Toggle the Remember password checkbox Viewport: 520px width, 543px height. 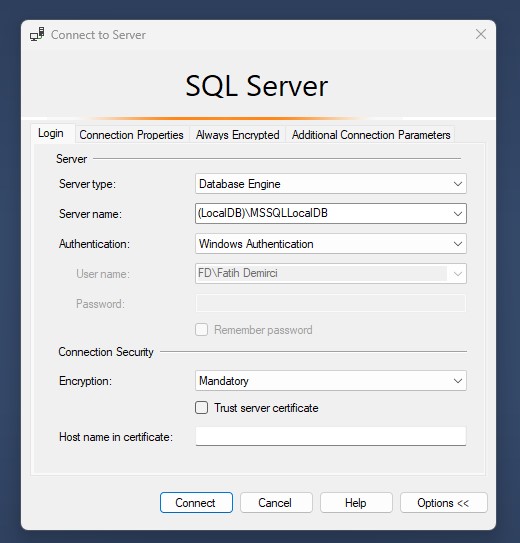[201, 330]
